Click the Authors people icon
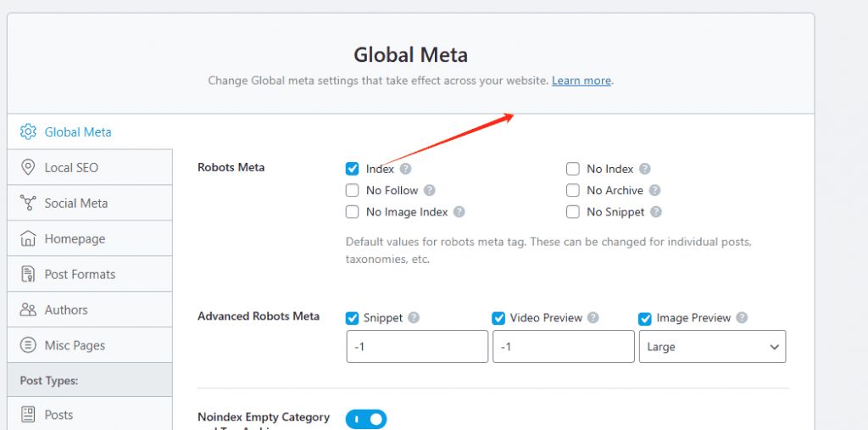Viewport: 868px width, 430px height. [28, 310]
